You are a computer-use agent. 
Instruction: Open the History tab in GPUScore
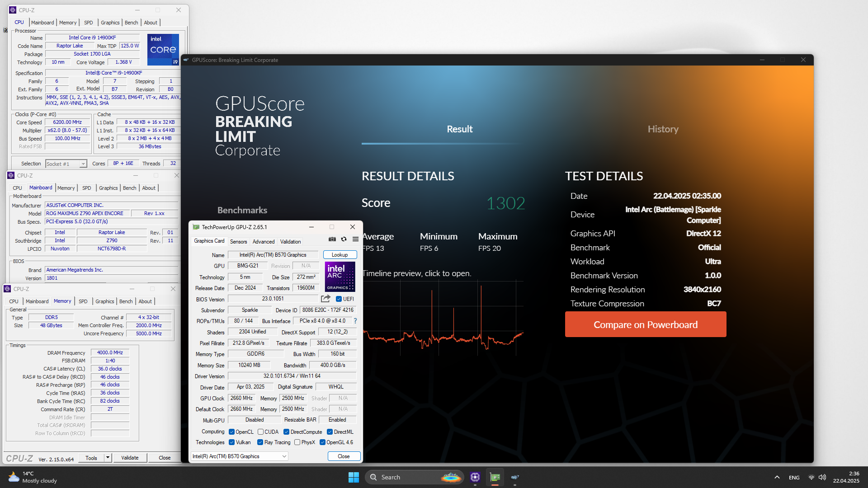663,129
